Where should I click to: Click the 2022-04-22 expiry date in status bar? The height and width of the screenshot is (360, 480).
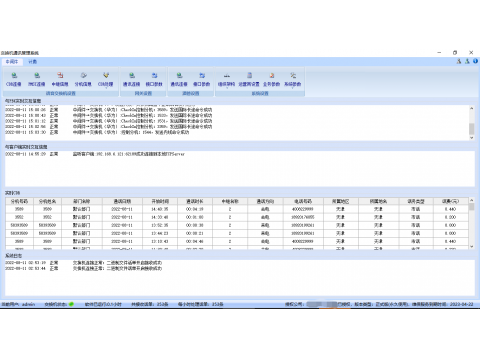461,304
